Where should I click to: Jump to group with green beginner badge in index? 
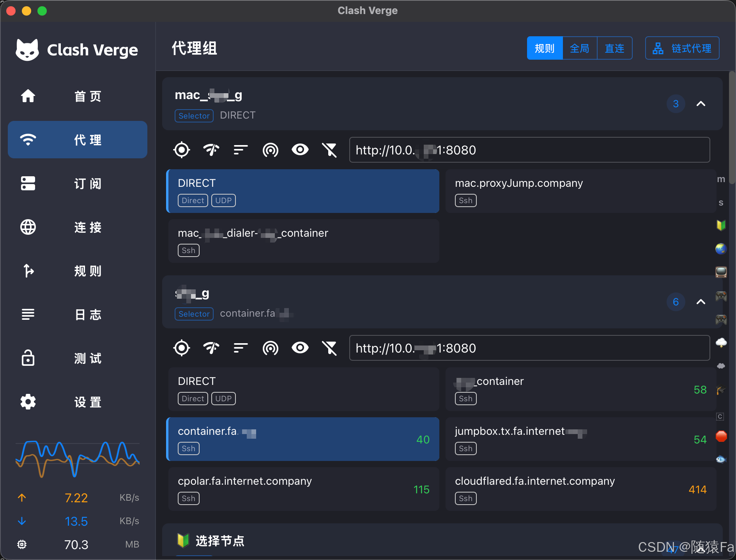721,225
